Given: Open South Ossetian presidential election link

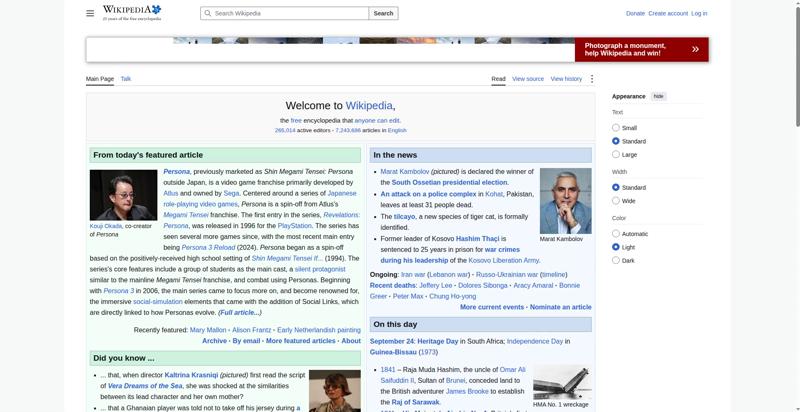Looking at the screenshot, I should [x=449, y=182].
